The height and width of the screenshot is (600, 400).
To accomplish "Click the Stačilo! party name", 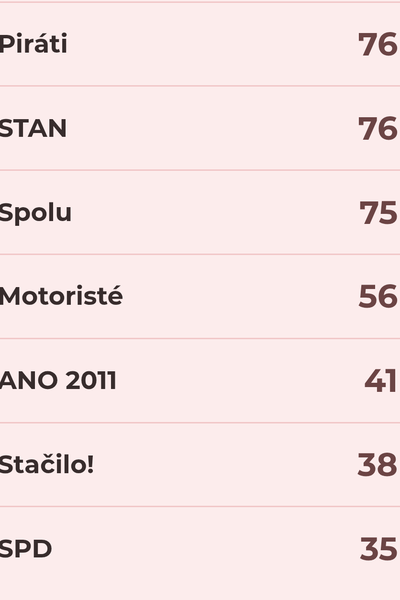I will click(47, 464).
